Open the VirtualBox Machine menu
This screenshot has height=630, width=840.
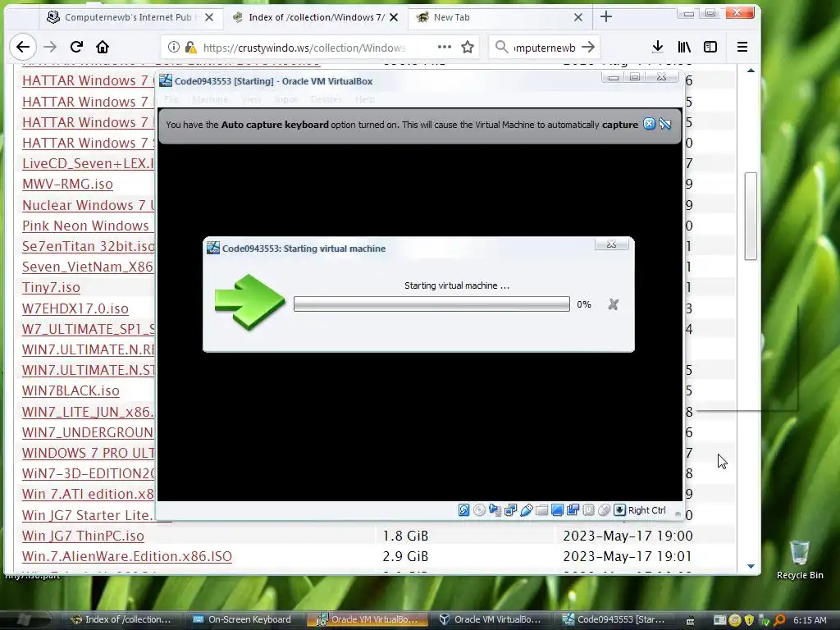(x=210, y=99)
